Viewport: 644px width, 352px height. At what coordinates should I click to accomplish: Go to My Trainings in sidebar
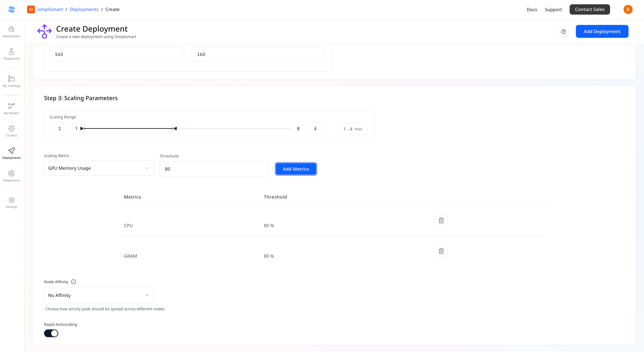click(12, 81)
